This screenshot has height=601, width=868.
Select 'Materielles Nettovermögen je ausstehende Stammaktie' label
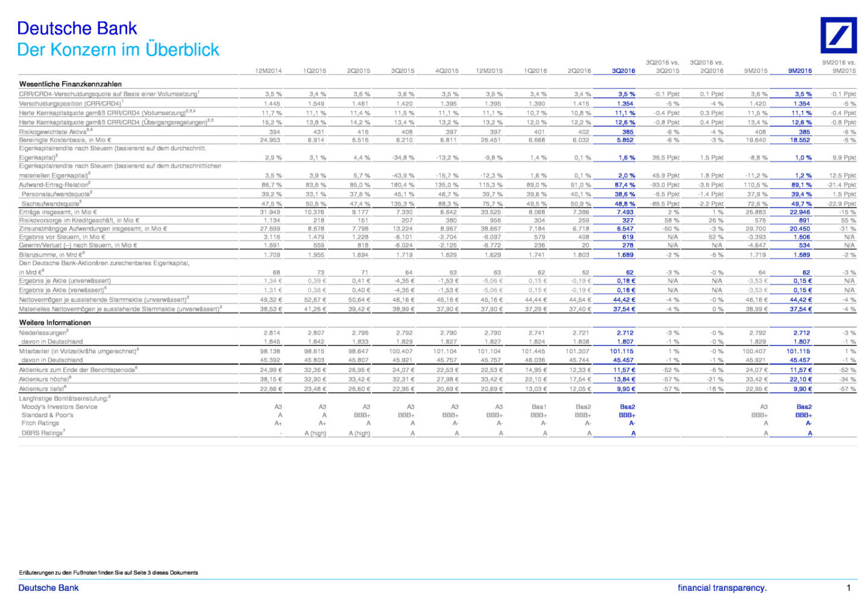coord(121,309)
